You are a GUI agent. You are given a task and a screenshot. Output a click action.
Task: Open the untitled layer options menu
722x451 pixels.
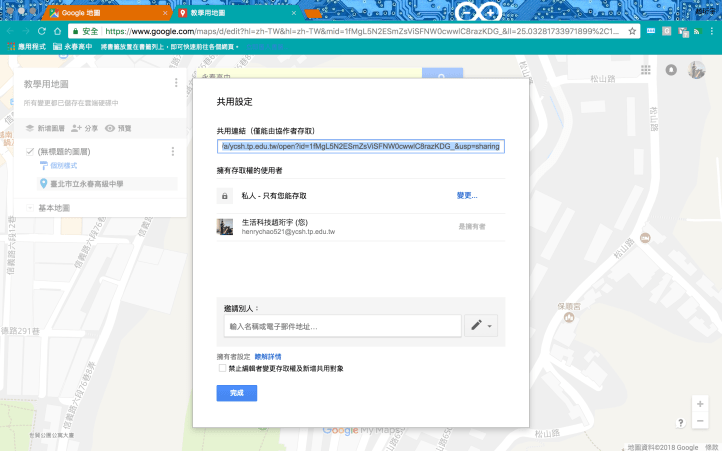[173, 151]
